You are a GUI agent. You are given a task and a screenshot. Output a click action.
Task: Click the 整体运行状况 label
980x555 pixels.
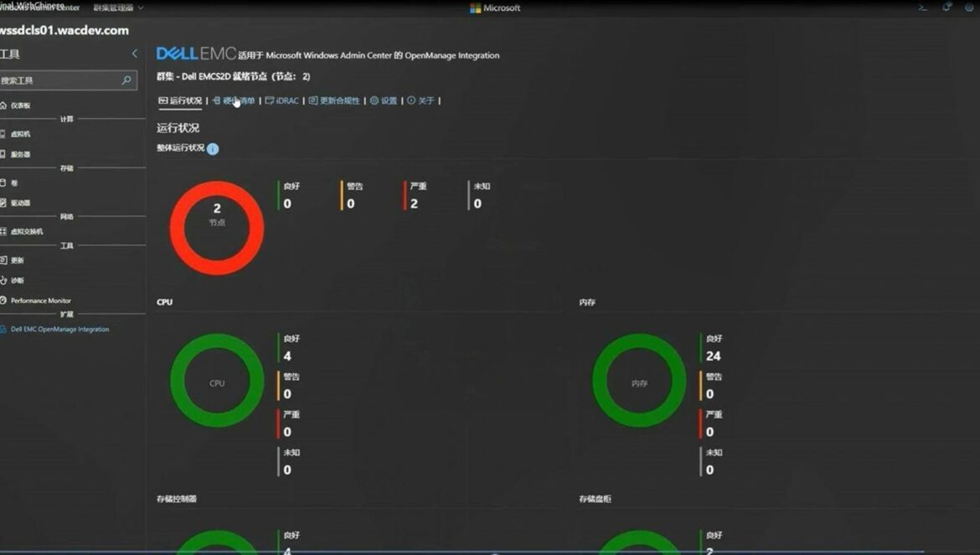[x=181, y=148]
